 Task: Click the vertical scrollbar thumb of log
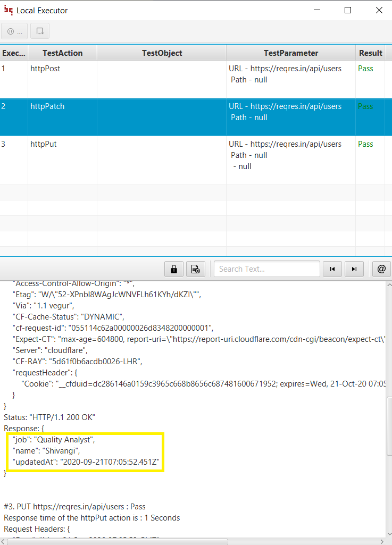click(389, 426)
